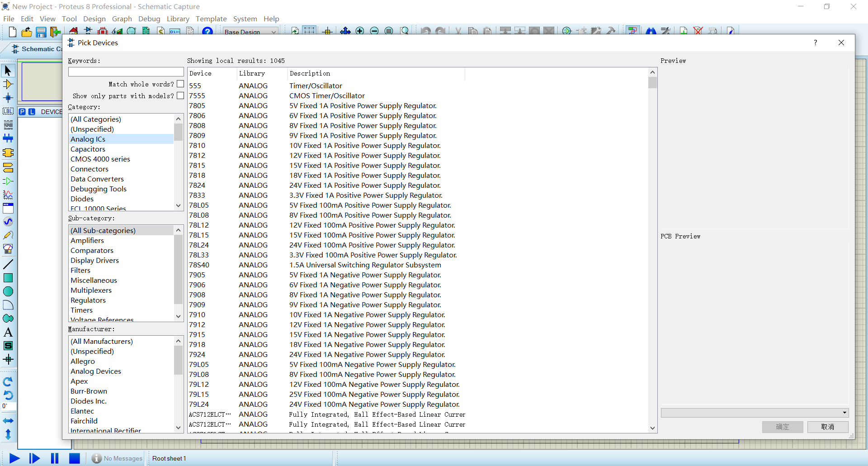The width and height of the screenshot is (868, 466).
Task: Click New Project toolbar icon
Action: (13, 31)
